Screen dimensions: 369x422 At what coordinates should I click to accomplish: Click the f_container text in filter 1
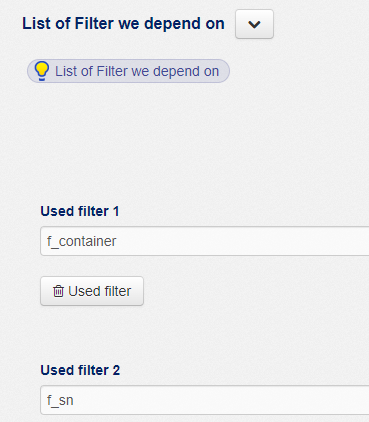coord(81,241)
